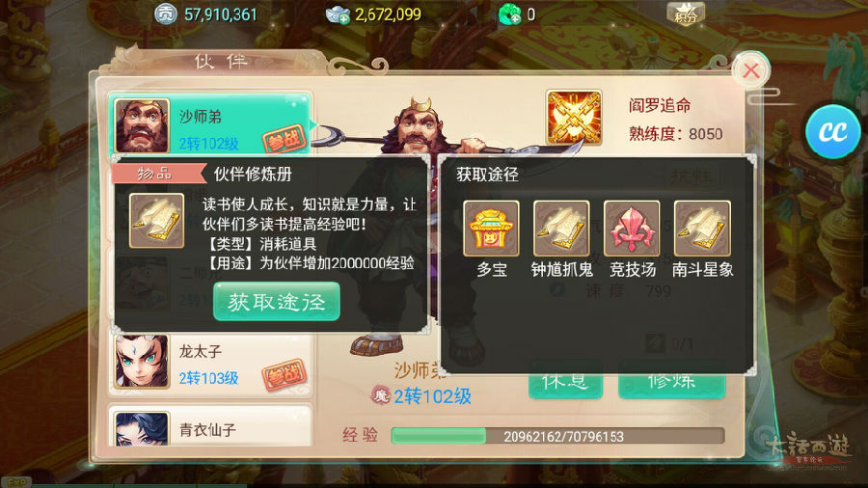Viewport: 868px width, 488px height.
Task: Open the 积分 points icon
Action: (686, 14)
